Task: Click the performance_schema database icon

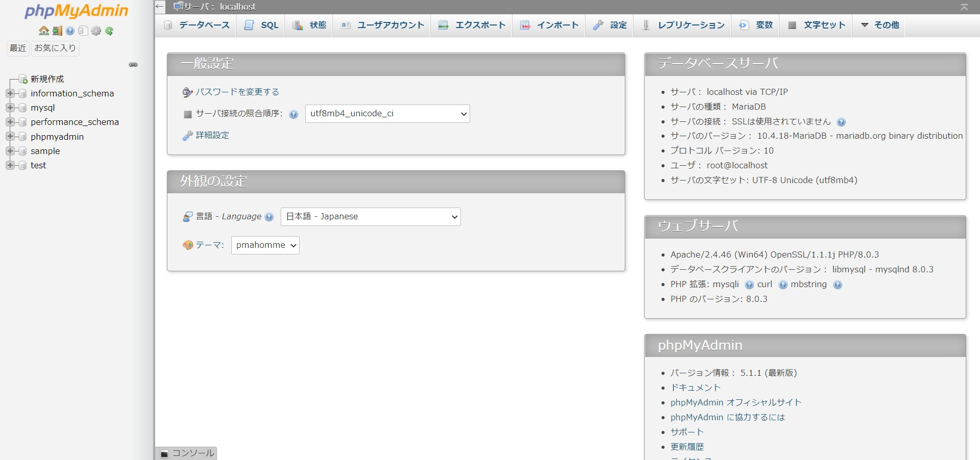Action: pyautogui.click(x=22, y=122)
